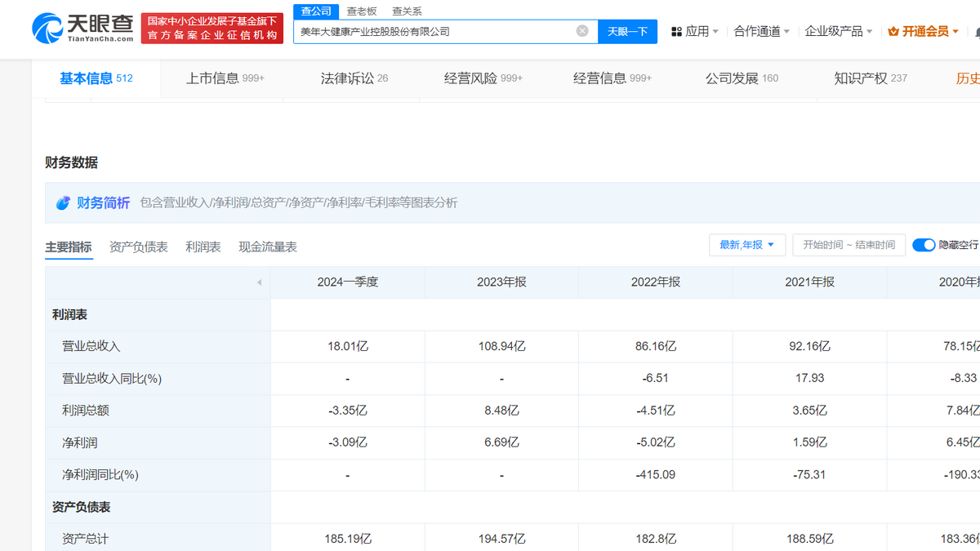Switch to the 利润表 tab
Viewport: 980px width, 551px height.
coord(203,247)
